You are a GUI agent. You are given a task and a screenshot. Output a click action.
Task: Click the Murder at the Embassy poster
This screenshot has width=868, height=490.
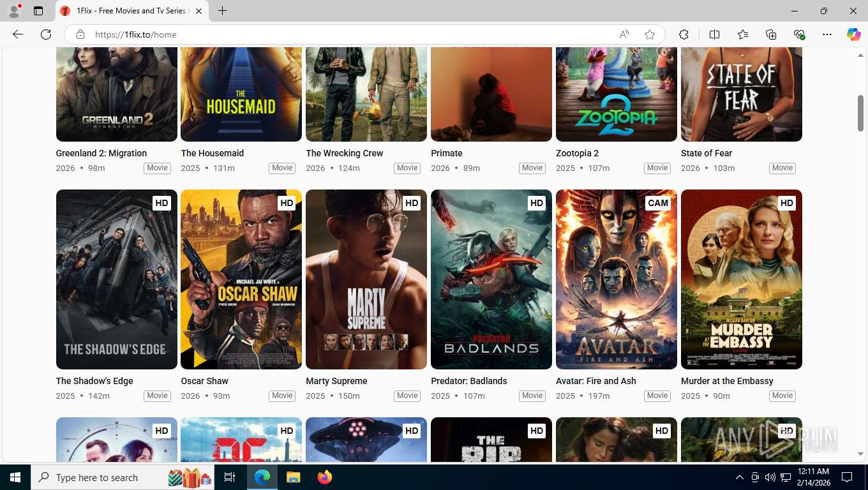pyautogui.click(x=742, y=279)
